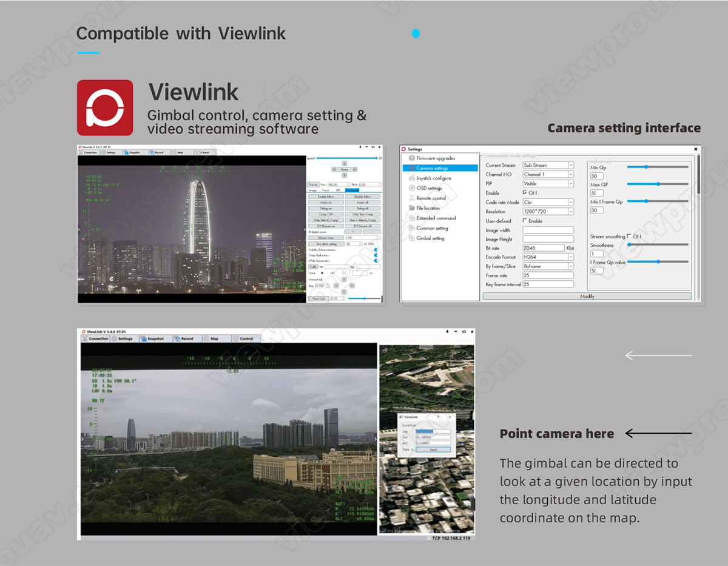Click the Manual adj left arrow
Image resolution: width=728 pixels, height=566 pixels.
(335, 285)
